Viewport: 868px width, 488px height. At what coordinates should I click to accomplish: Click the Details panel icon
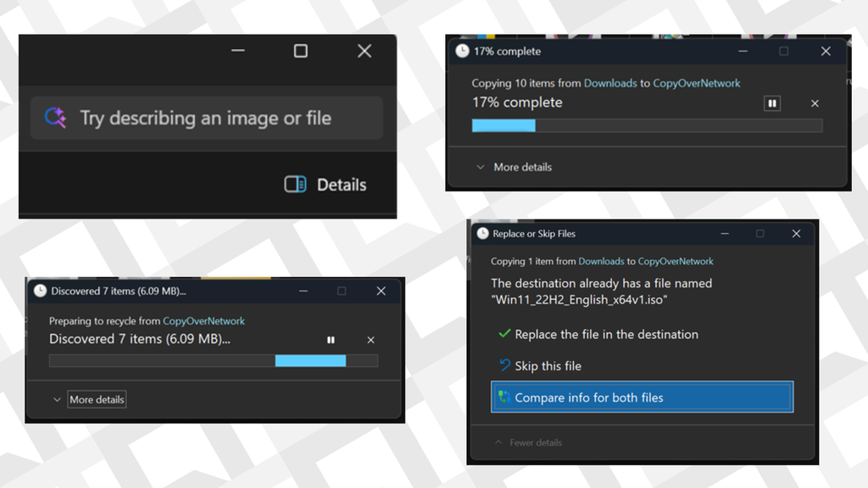(294, 184)
